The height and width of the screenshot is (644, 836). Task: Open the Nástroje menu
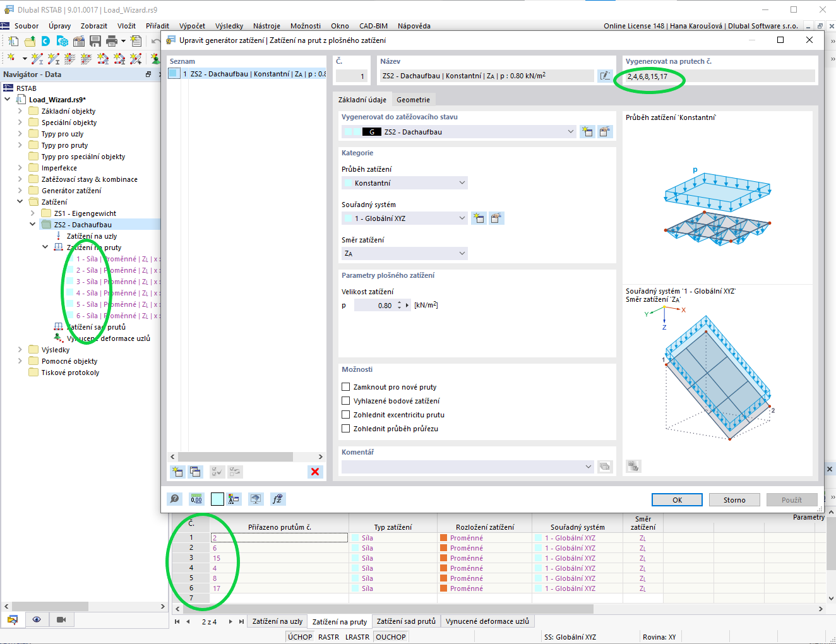coord(266,26)
